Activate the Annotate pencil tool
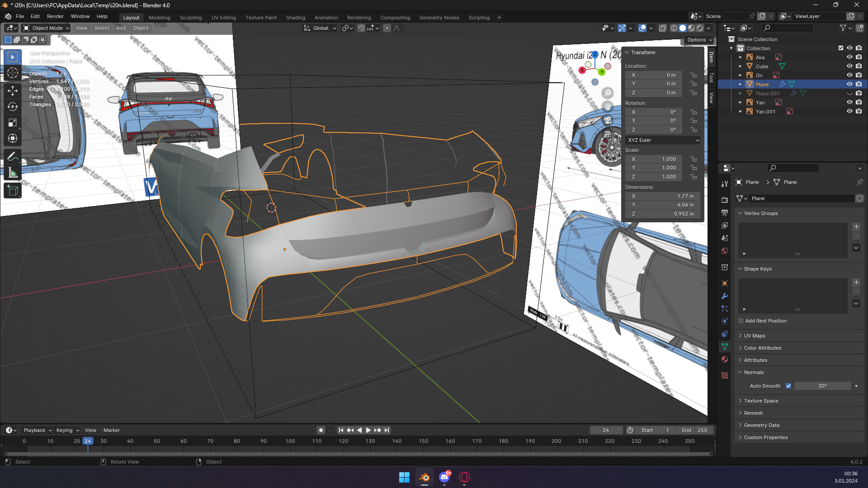Screen dimensions: 868x488 pyautogui.click(x=13, y=157)
